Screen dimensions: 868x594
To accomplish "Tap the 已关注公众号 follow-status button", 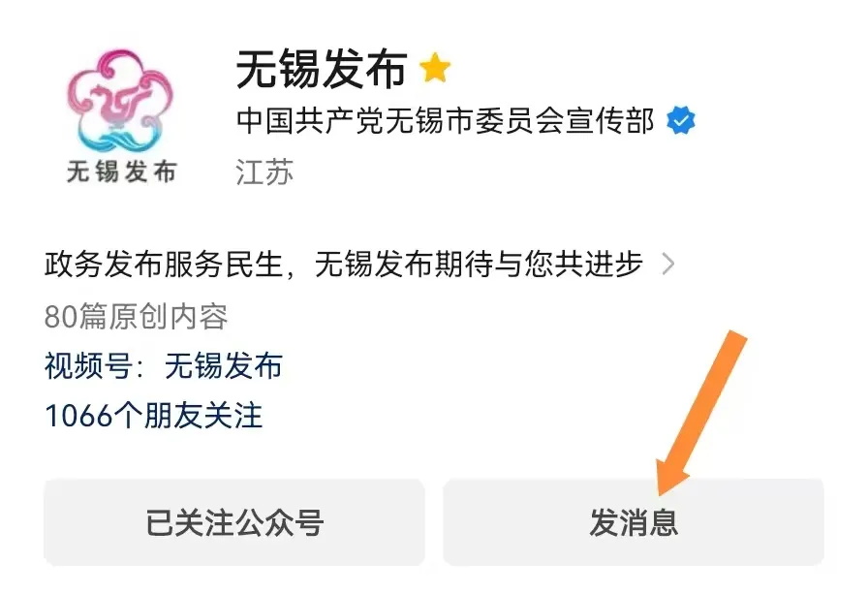I will [234, 522].
